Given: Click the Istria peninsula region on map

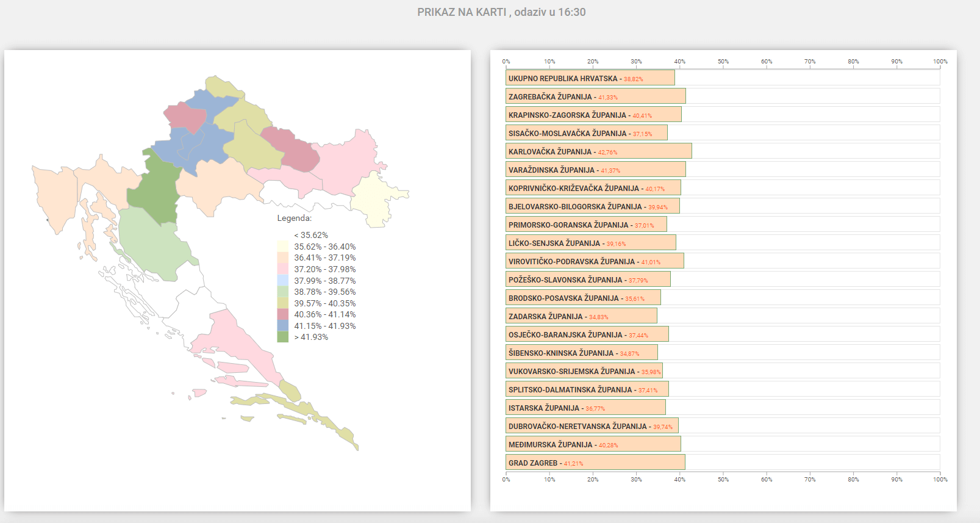Looking at the screenshot, I should (55, 195).
